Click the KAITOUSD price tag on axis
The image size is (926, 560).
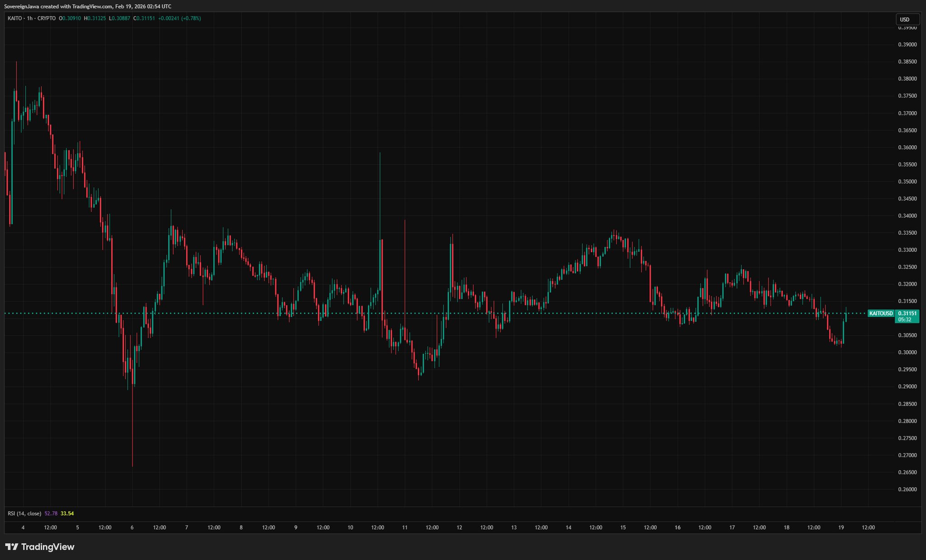click(881, 313)
